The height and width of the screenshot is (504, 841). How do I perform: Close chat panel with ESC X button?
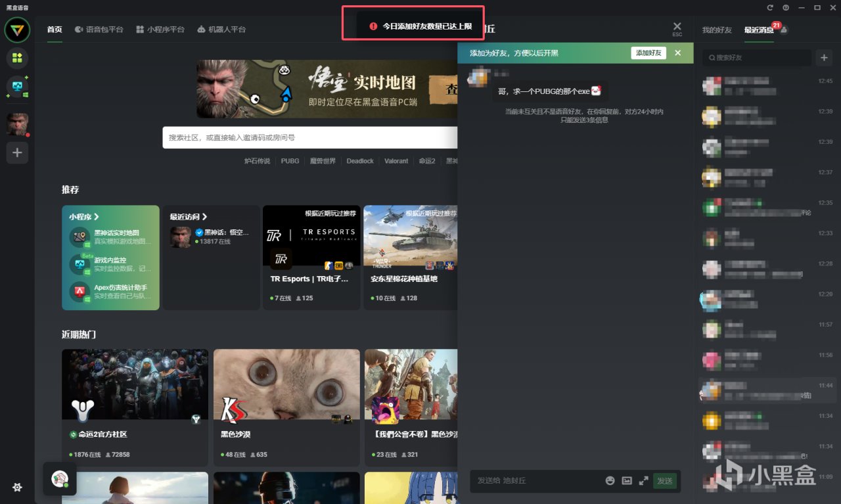pyautogui.click(x=677, y=28)
